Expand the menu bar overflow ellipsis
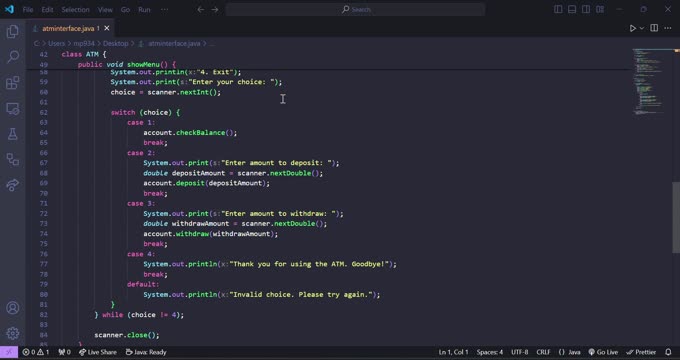The width and height of the screenshot is (680, 360). point(164,10)
